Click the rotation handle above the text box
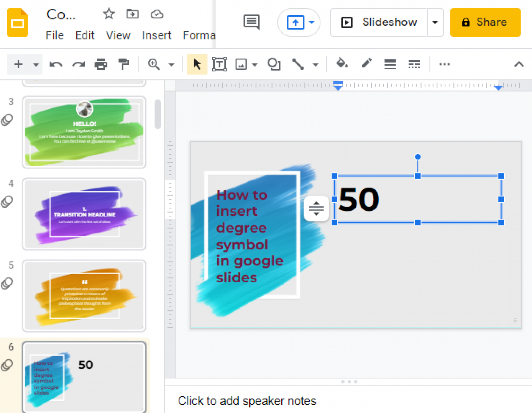 (x=418, y=157)
